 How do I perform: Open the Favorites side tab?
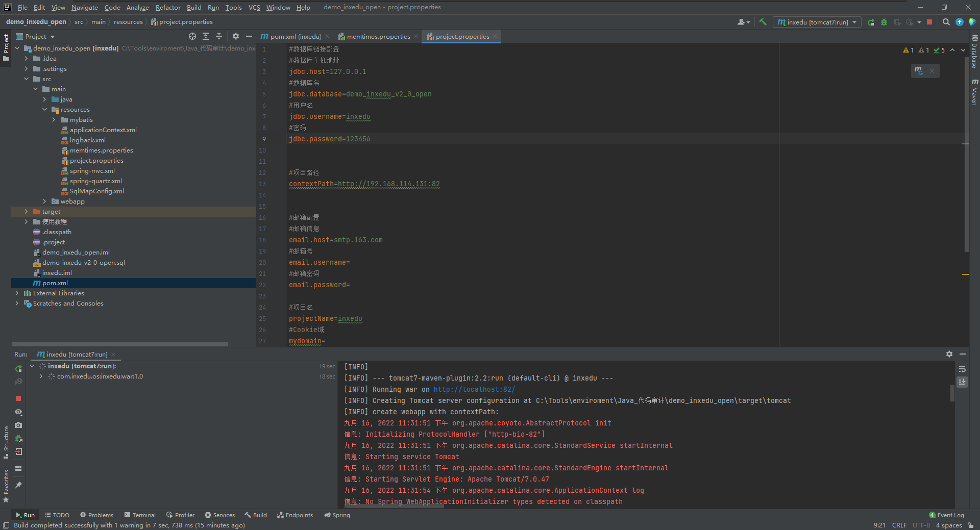6,486
